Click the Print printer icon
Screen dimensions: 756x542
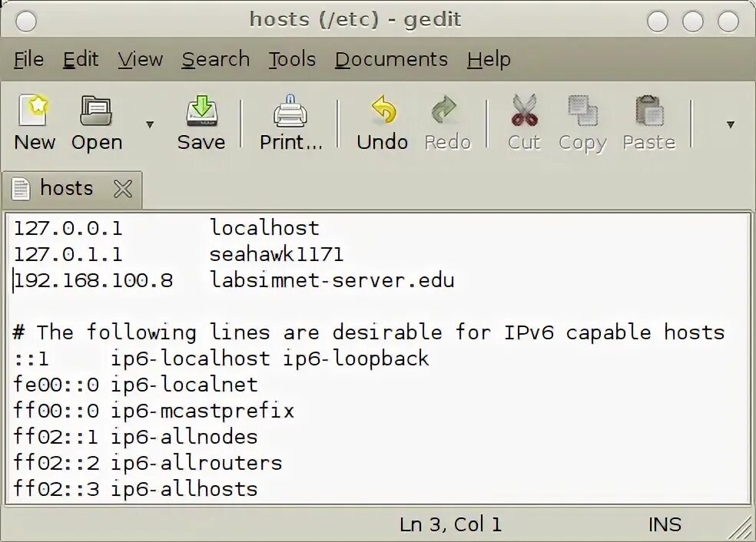click(x=290, y=111)
